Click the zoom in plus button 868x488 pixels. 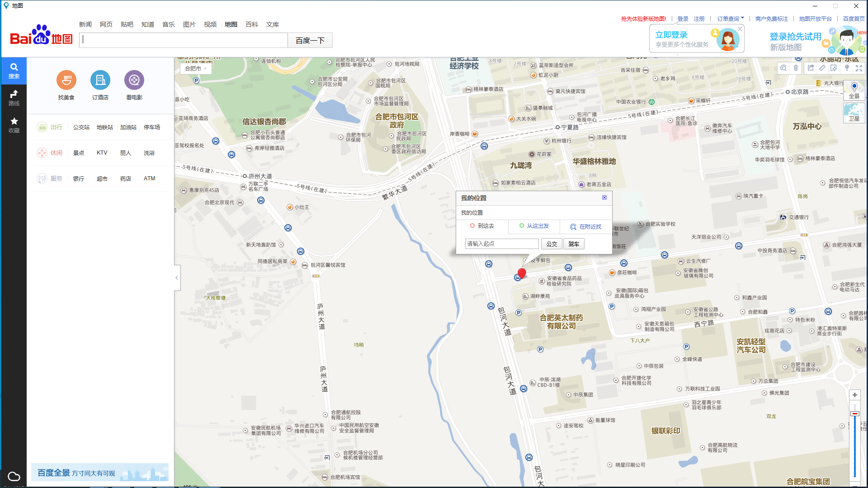coord(855,395)
